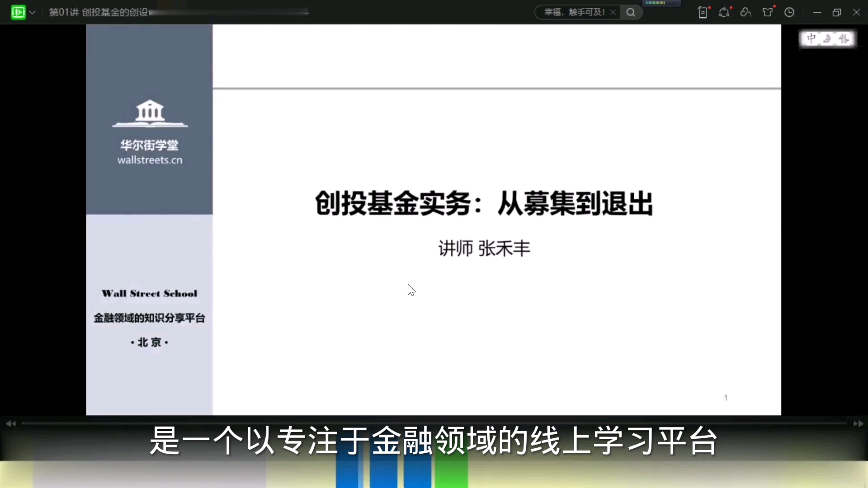Click the subtitle text 是一个以专注于金融领域的线上学习平台

pos(434,440)
